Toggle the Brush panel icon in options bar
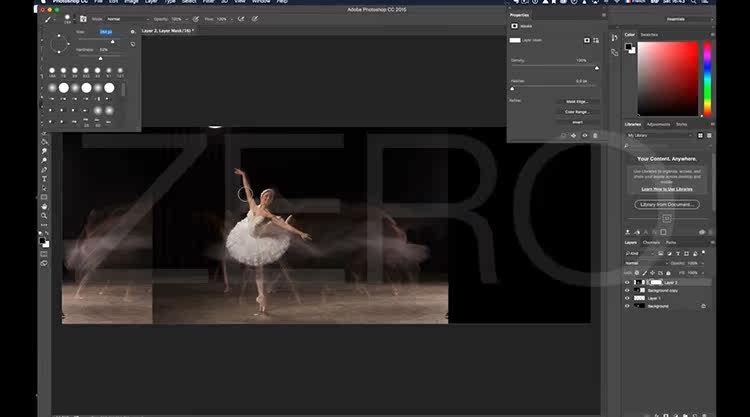Viewport: 750px width, 417px height. point(83,19)
